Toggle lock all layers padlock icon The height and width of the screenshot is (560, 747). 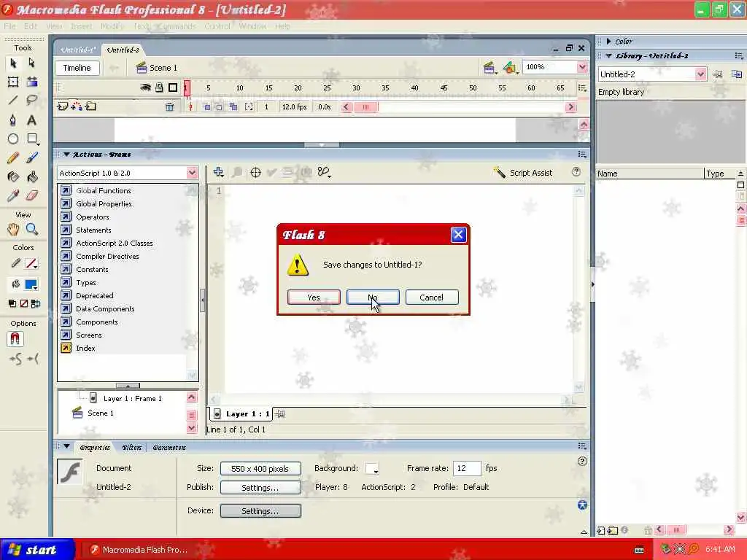159,87
